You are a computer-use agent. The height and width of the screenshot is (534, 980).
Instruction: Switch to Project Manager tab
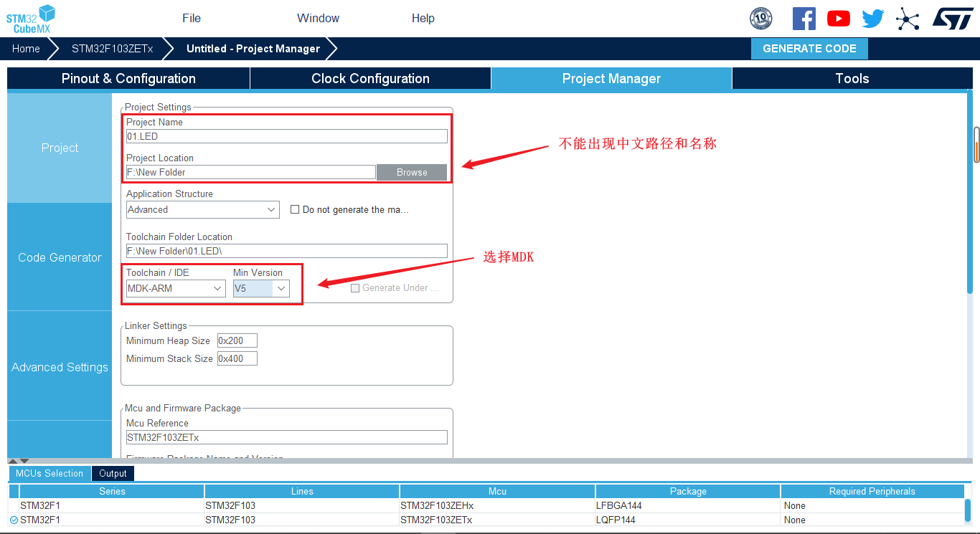[611, 79]
